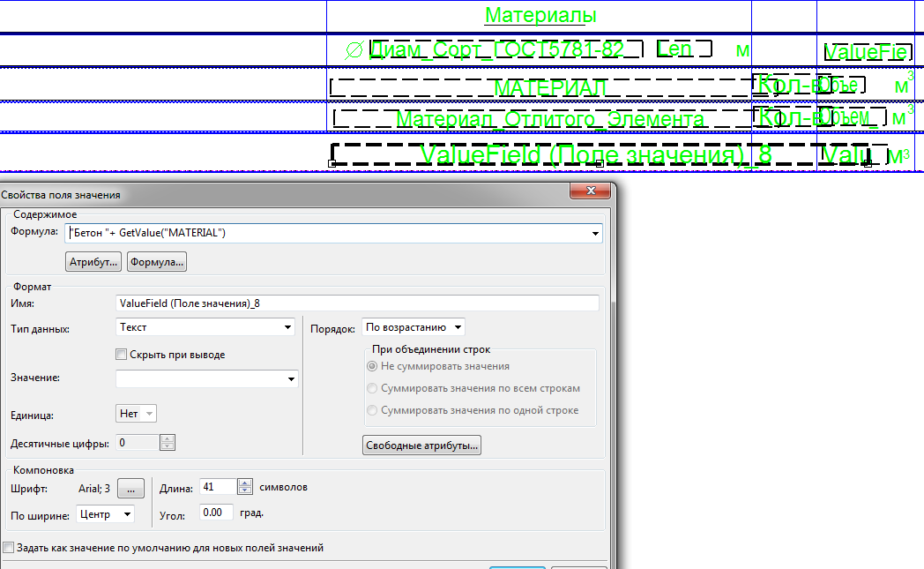
Task: Expand the Формула dropdown list
Action: tap(597, 234)
